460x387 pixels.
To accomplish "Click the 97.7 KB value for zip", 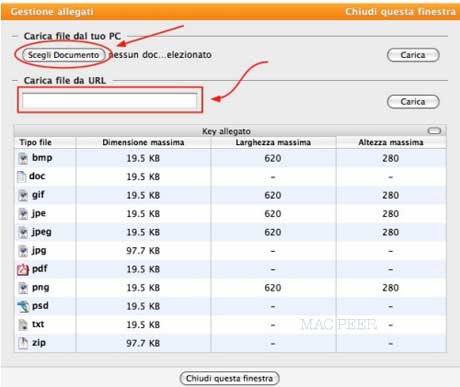I will point(143,343).
